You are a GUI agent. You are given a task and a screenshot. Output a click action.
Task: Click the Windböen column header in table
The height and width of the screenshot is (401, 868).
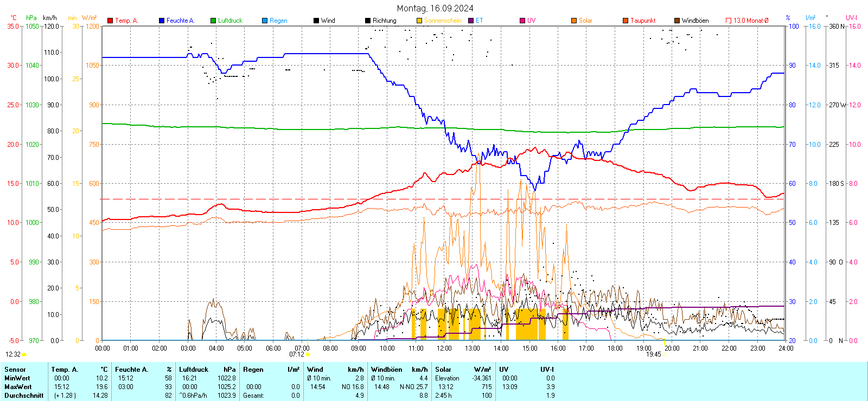[x=387, y=370]
